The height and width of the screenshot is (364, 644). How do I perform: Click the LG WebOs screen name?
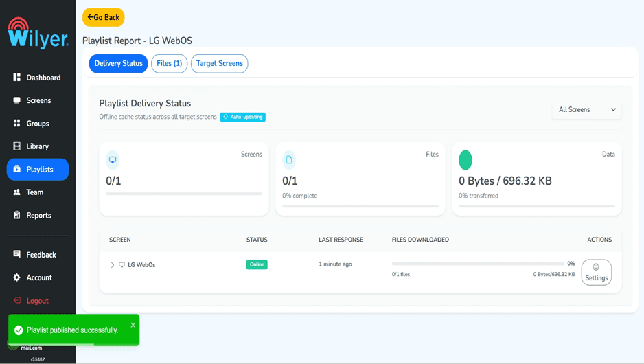pos(141,265)
